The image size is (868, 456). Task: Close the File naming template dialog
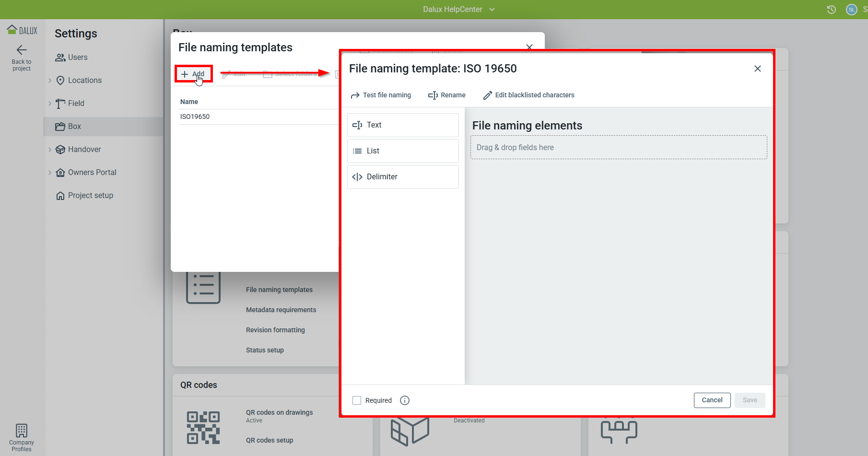pos(758,69)
